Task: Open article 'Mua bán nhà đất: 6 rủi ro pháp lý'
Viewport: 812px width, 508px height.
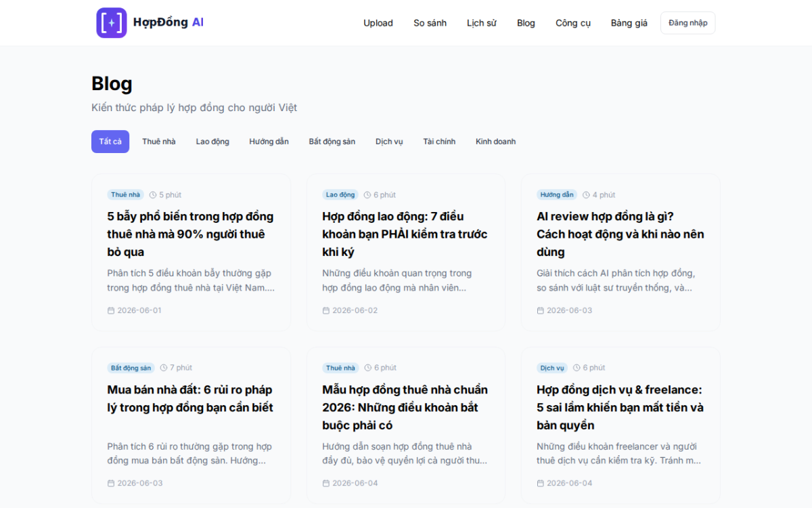Action: point(190,399)
